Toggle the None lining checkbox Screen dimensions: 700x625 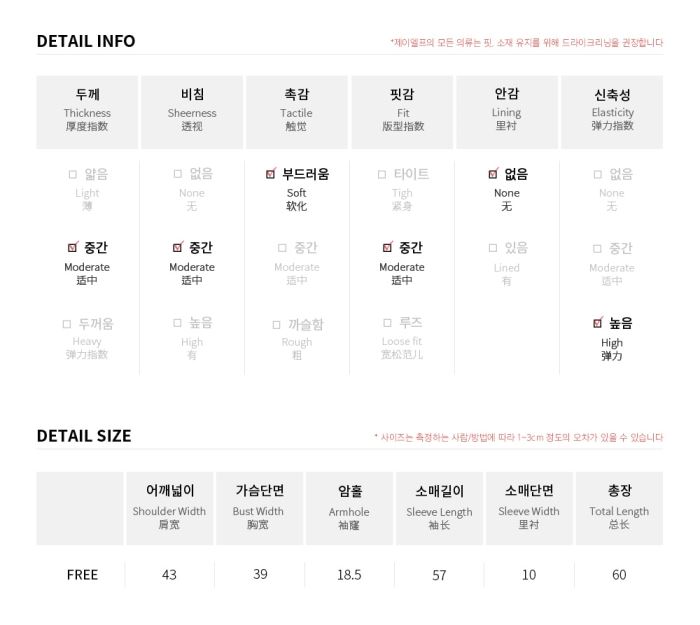click(x=493, y=174)
